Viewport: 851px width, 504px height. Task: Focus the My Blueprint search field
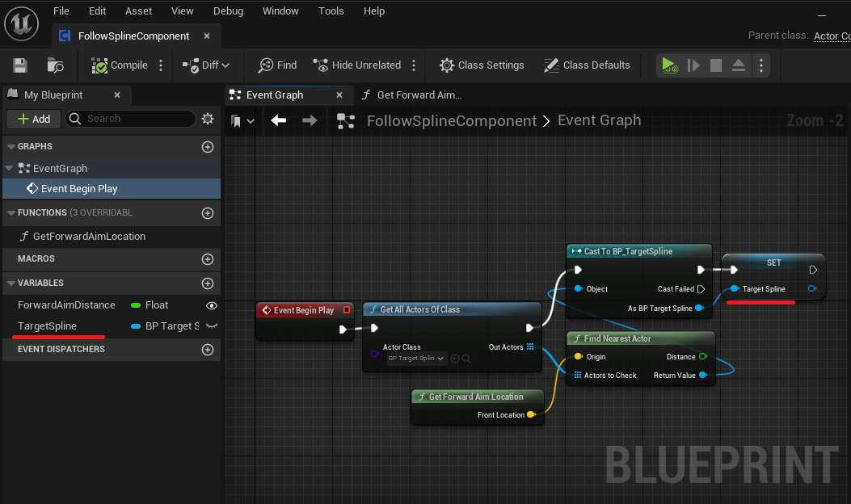pos(130,119)
